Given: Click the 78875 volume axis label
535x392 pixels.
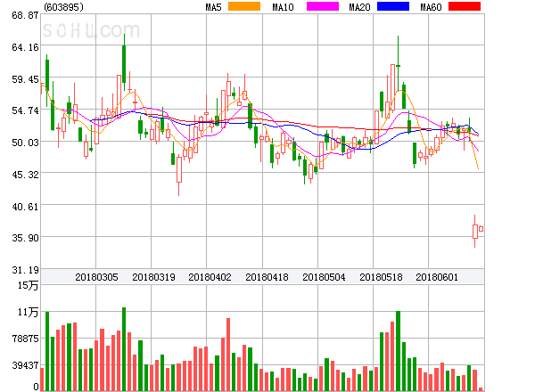Looking at the screenshot, I should tap(25, 339).
